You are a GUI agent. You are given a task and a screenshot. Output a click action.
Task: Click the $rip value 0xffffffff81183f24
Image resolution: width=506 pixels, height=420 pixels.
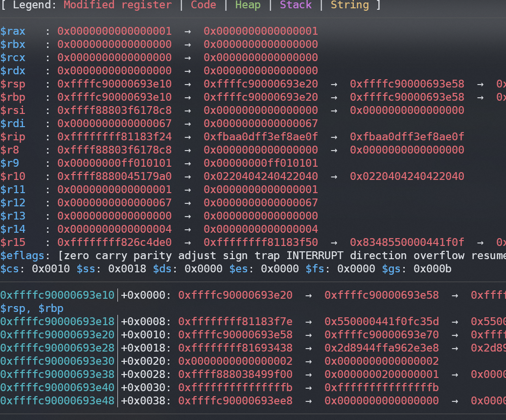[115, 137]
